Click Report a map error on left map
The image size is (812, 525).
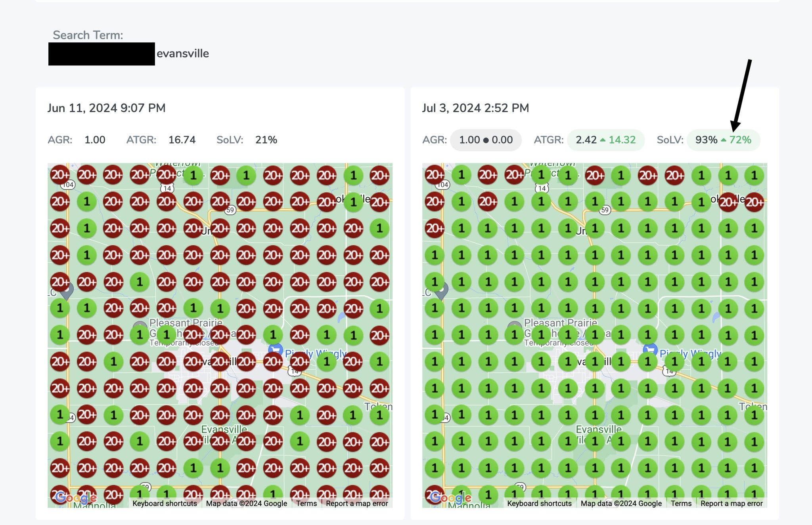[x=357, y=503]
